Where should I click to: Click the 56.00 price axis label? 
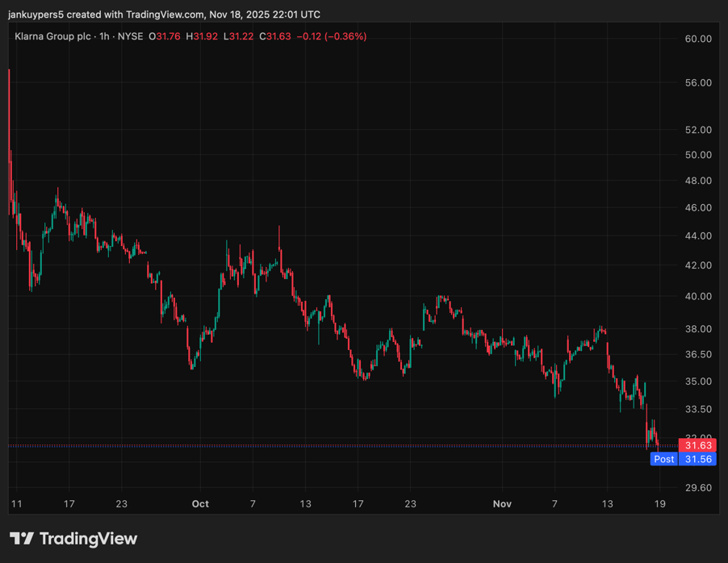[698, 82]
